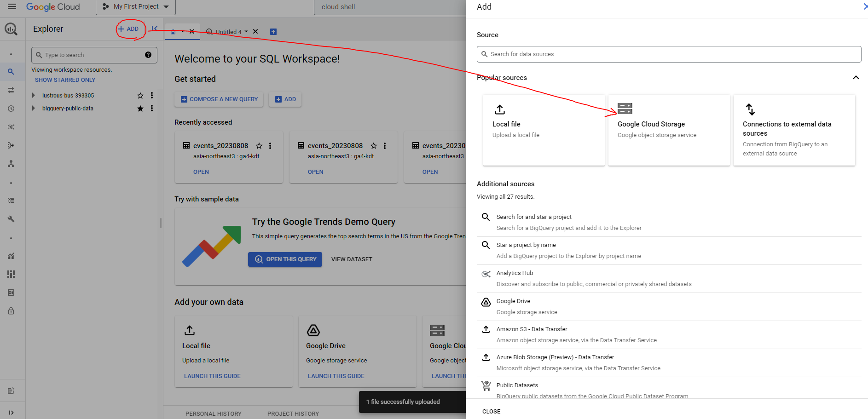Collapse the Explorer panel with arrow icon
This screenshot has width=868, height=419.
[155, 29]
